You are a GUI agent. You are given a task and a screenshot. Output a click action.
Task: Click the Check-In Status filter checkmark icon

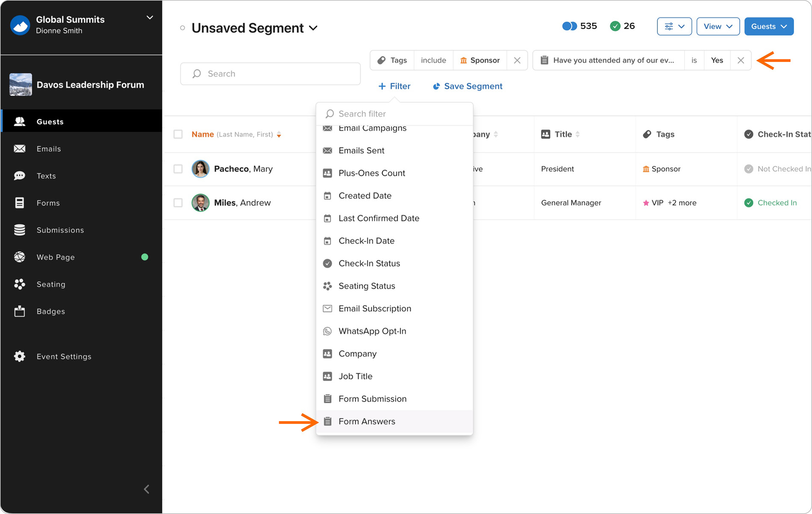tap(327, 263)
